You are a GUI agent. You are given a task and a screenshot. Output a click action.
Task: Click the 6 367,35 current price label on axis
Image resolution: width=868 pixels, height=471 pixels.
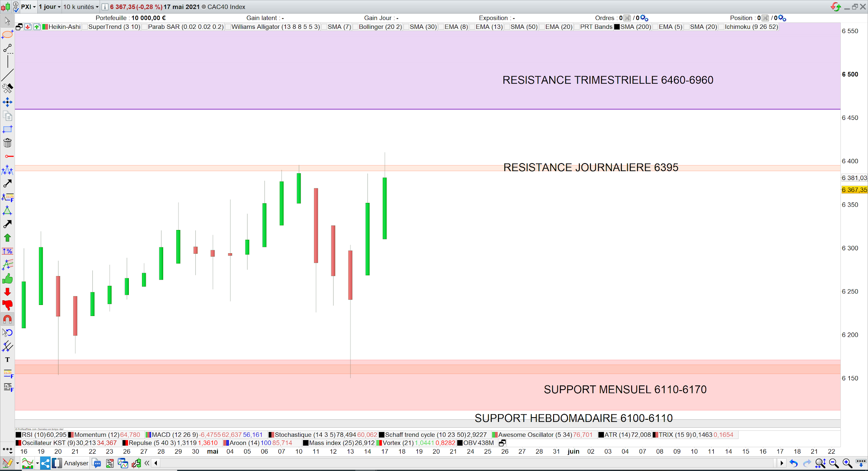coord(854,190)
